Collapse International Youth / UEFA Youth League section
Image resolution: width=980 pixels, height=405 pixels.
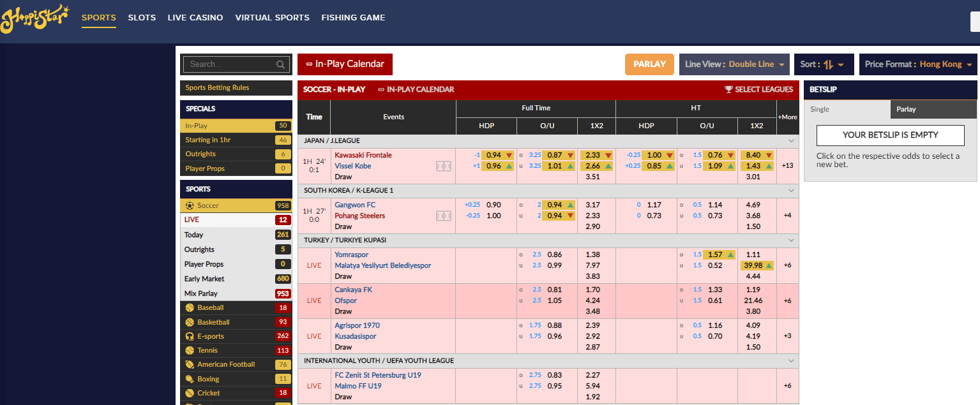click(792, 361)
